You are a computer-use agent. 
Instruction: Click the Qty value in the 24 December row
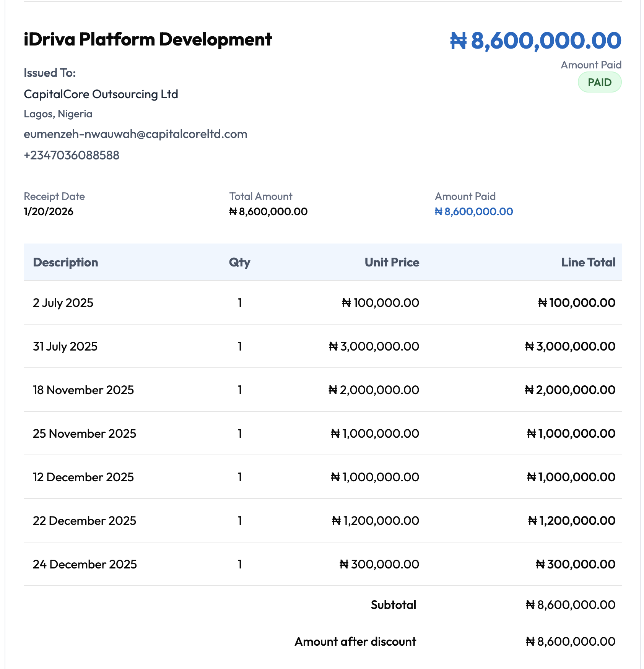[240, 564]
